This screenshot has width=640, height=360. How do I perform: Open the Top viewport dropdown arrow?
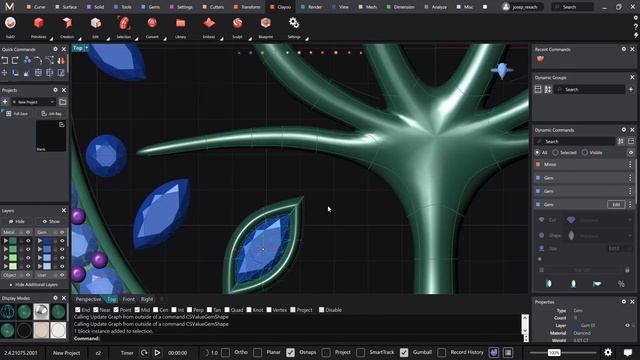pos(87,48)
